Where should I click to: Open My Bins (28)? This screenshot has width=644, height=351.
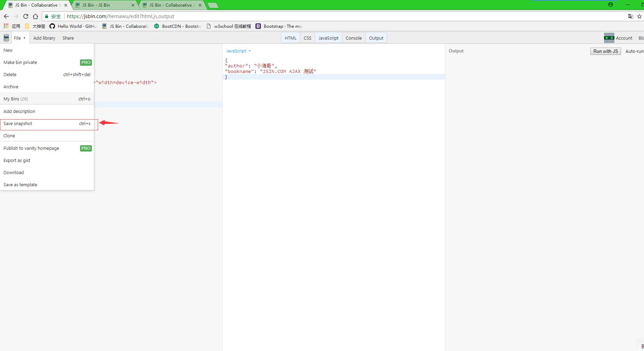coord(47,99)
